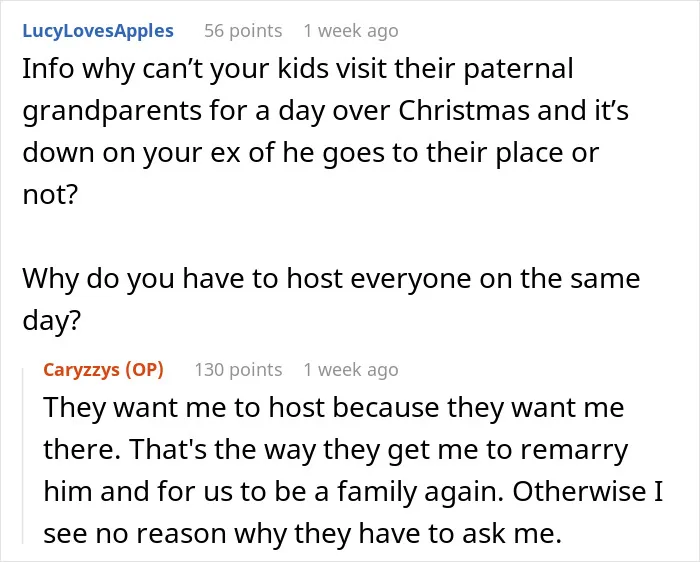Click the line starting 'Info why can't your kids'
The image size is (700, 562).
298,70
